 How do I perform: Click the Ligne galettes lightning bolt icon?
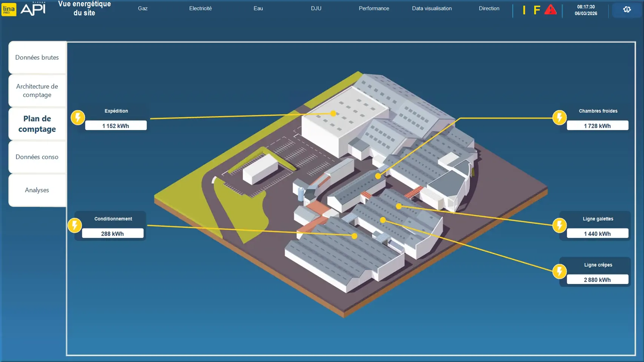point(559,225)
